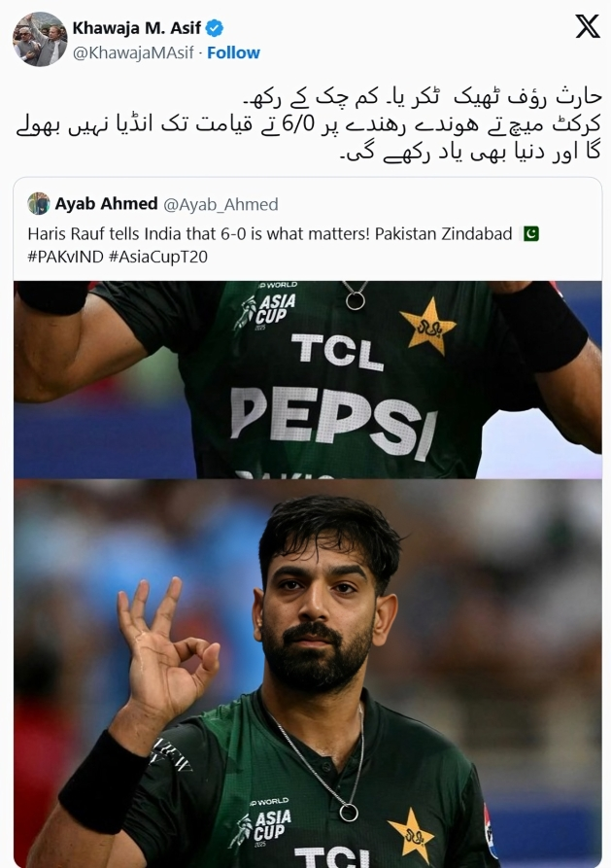This screenshot has width=611, height=868.
Task: Follow Khawaja M. Asif
Action: click(x=233, y=52)
